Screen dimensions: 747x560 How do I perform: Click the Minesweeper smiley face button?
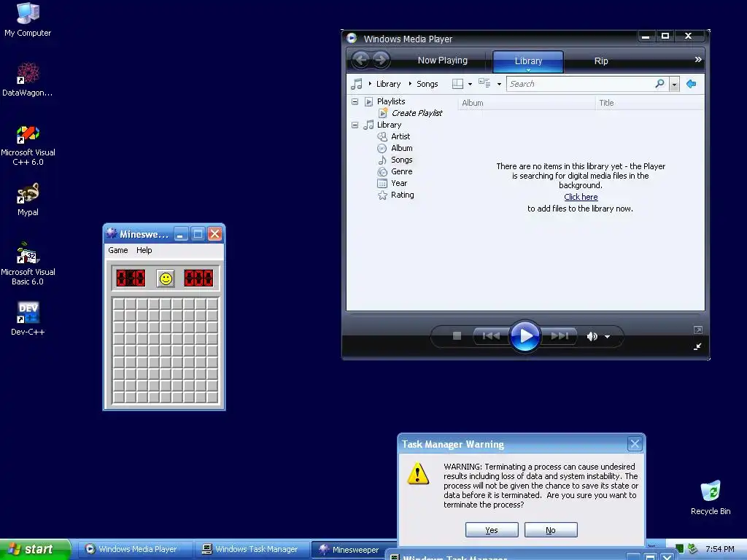pos(166,279)
